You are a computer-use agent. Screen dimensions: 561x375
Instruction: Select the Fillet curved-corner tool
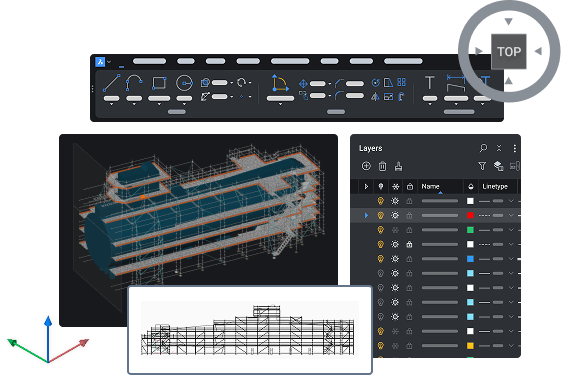(x=339, y=95)
